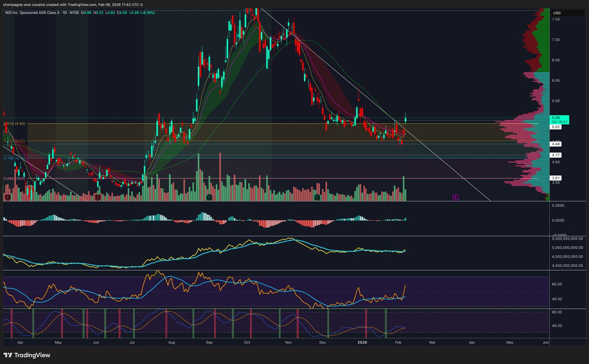Click the 80.00 stochastic scale value
This screenshot has width=589, height=364.
[557, 312]
